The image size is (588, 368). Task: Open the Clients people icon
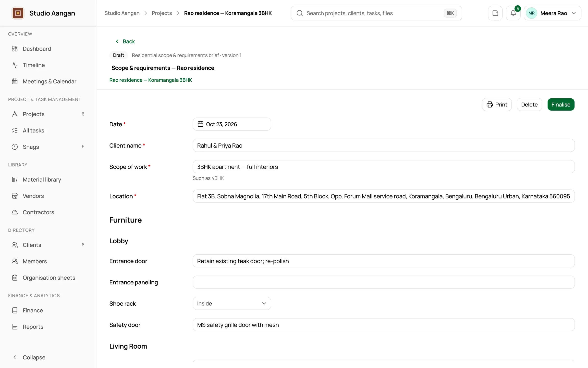point(15,245)
